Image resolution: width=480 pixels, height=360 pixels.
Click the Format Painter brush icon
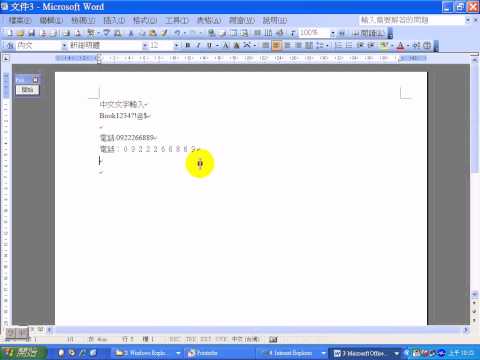164,33
